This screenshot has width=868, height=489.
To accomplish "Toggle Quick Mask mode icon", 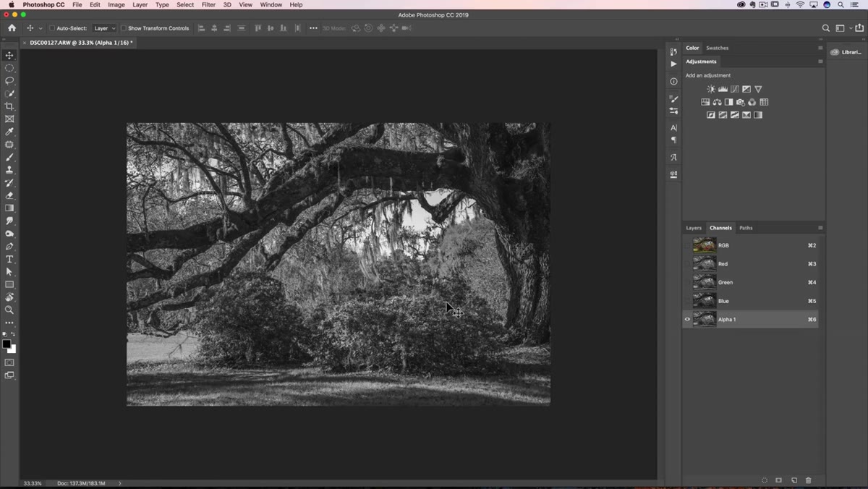I will (x=9, y=362).
